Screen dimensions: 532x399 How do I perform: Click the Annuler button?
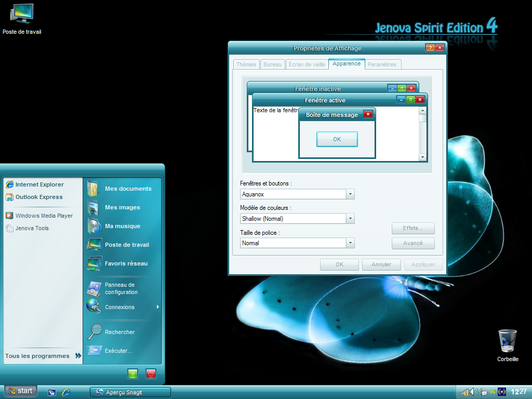tap(381, 264)
